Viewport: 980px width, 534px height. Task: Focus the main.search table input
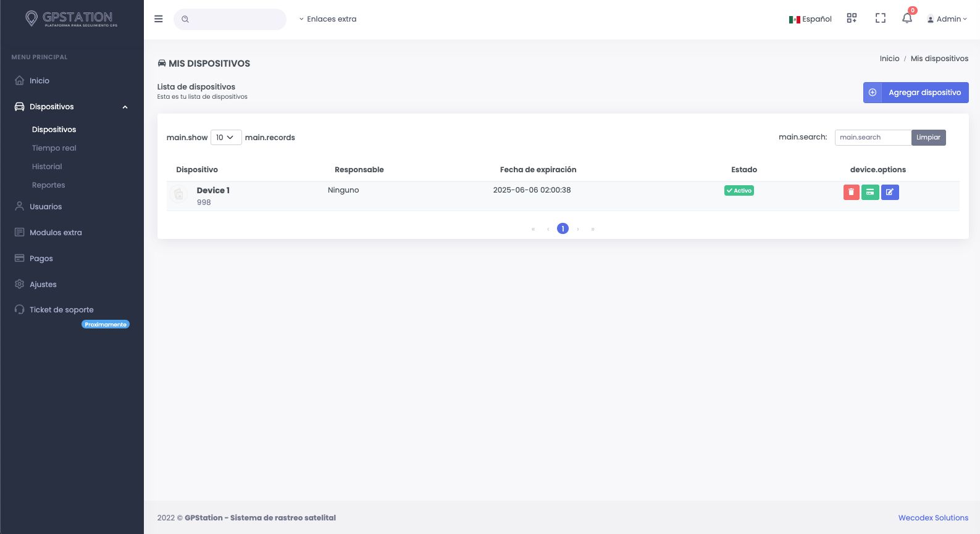click(873, 138)
